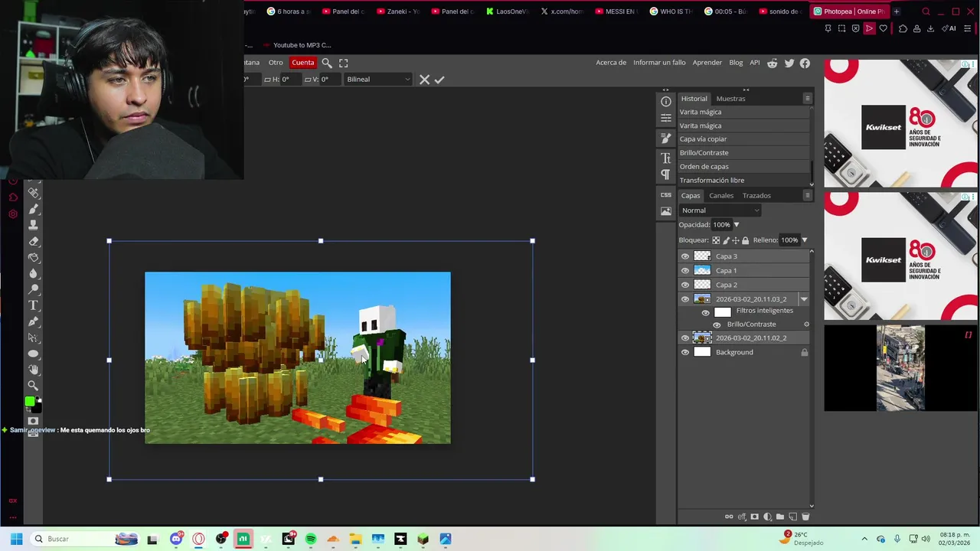
Task: Select the Paint Bucket tool
Action: (34, 257)
